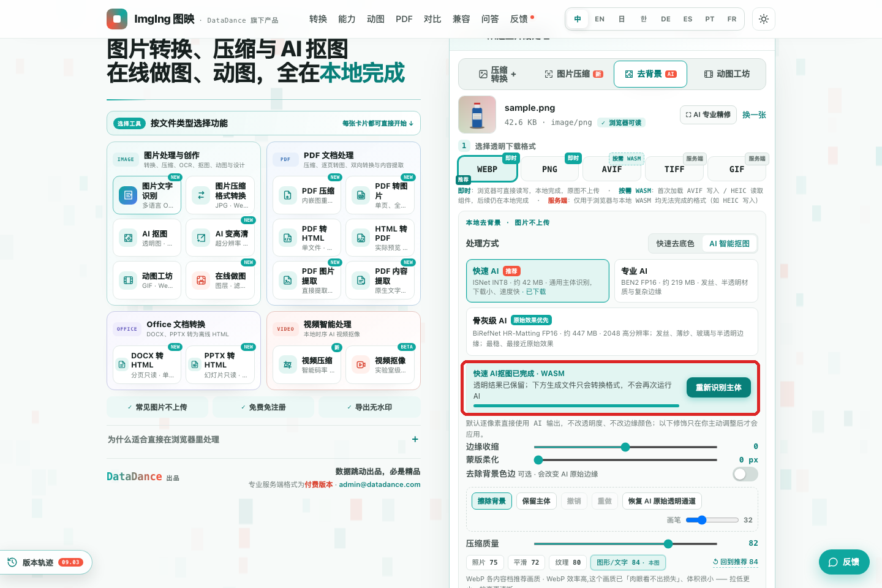
Task: Click the 重新识别主体 button
Action: 718,388
